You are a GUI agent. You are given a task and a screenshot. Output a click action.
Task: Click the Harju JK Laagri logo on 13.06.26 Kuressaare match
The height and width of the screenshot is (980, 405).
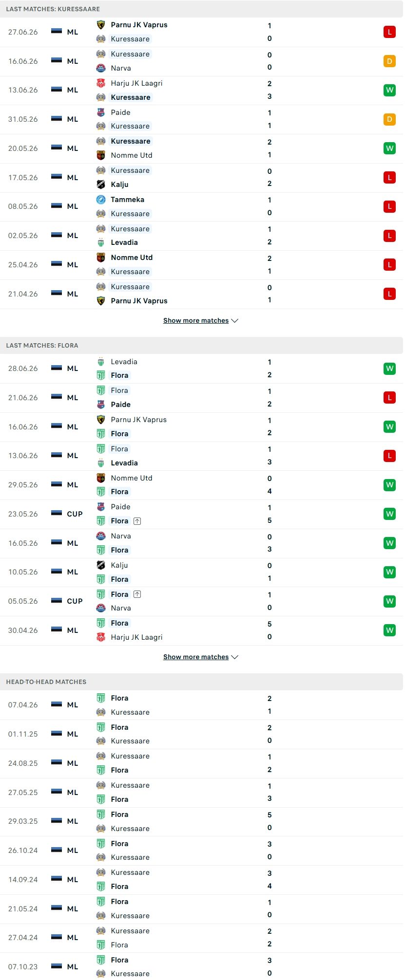(x=101, y=83)
